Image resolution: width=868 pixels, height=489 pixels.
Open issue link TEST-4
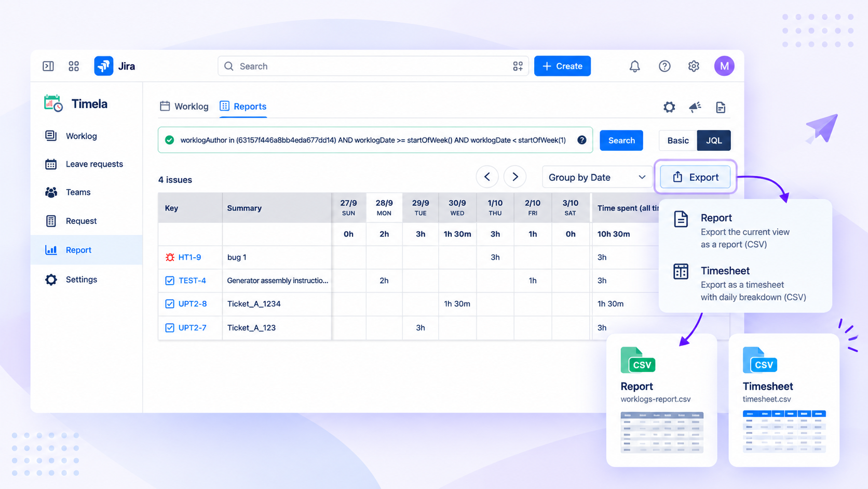(x=192, y=281)
